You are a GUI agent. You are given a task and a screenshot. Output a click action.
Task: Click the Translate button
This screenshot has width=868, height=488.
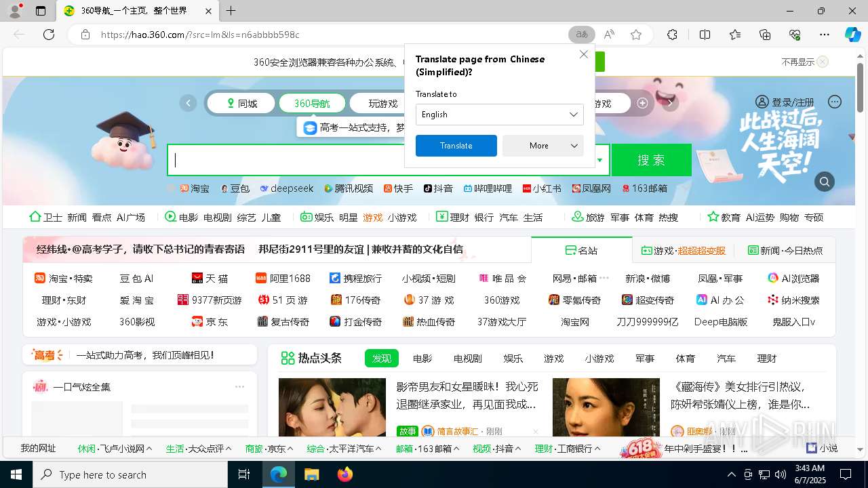click(x=456, y=146)
